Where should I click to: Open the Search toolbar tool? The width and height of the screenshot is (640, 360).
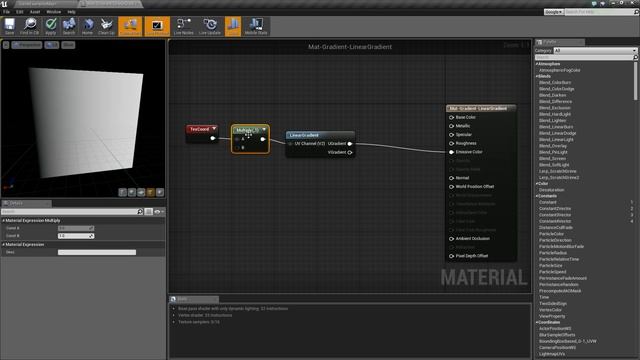click(x=69, y=26)
